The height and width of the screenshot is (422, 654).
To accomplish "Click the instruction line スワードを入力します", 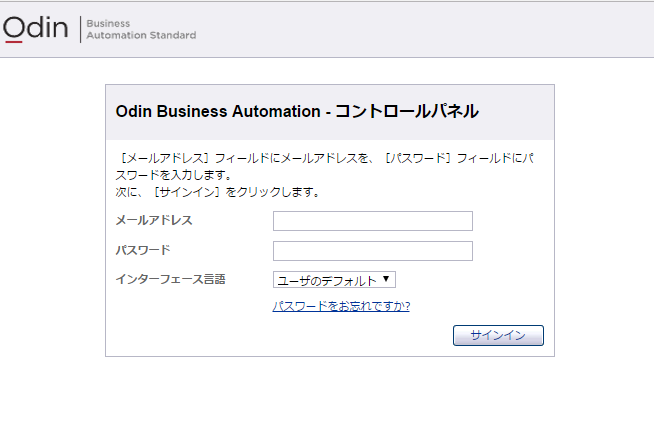I will click(x=173, y=175).
